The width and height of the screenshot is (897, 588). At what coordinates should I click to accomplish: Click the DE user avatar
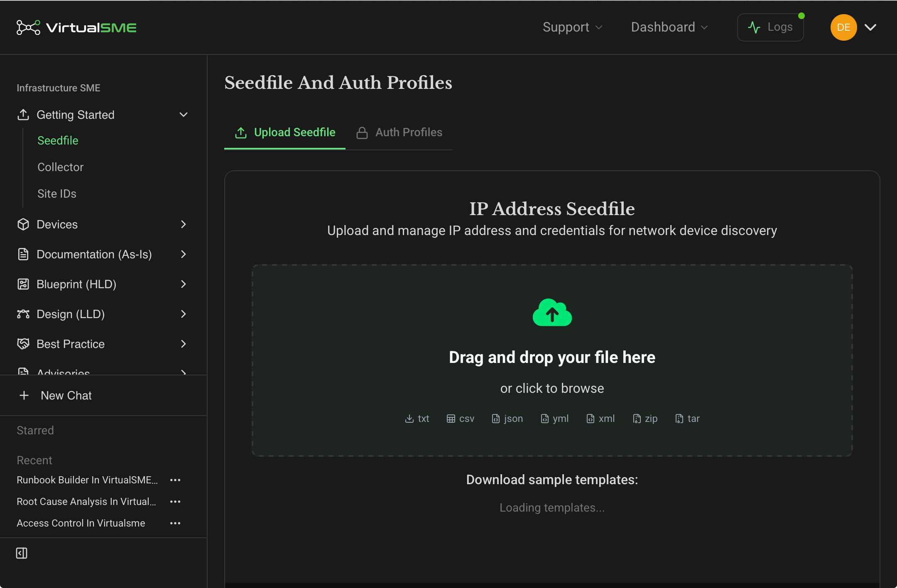843,27
